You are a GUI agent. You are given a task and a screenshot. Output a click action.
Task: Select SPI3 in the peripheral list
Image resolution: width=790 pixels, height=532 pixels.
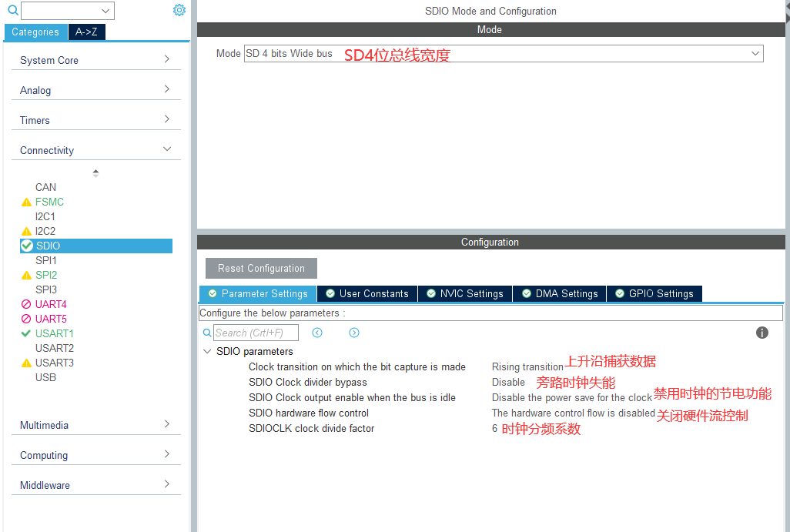(46, 289)
